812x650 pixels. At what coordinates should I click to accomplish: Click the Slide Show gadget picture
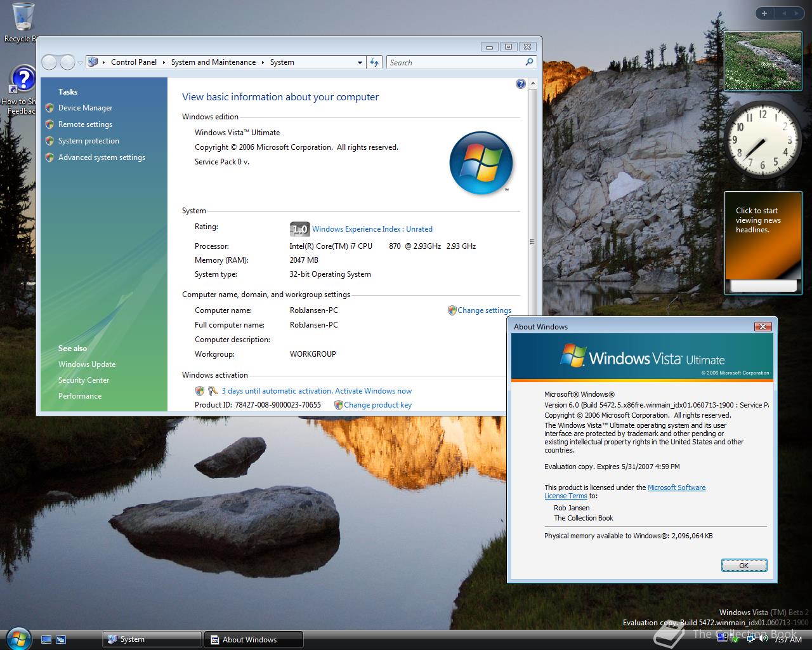pos(763,61)
